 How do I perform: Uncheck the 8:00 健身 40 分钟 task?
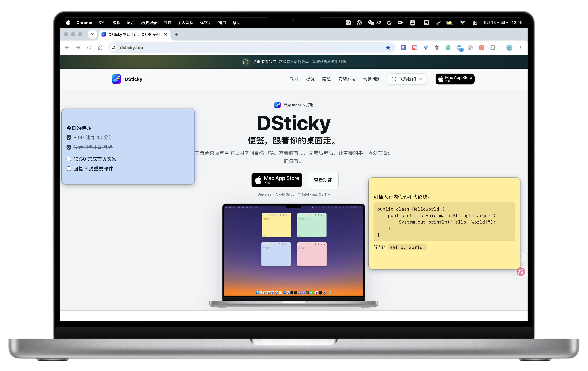click(x=69, y=138)
